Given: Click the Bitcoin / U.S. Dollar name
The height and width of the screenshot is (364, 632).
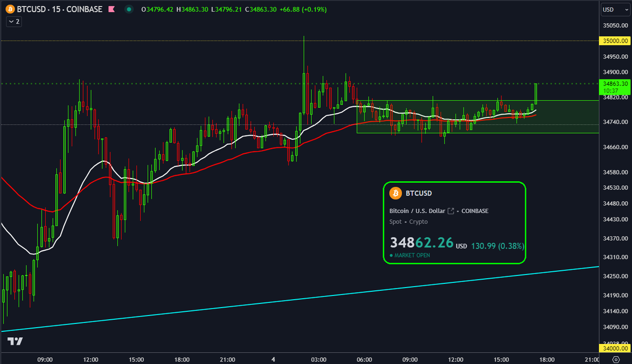Looking at the screenshot, I should [417, 211].
